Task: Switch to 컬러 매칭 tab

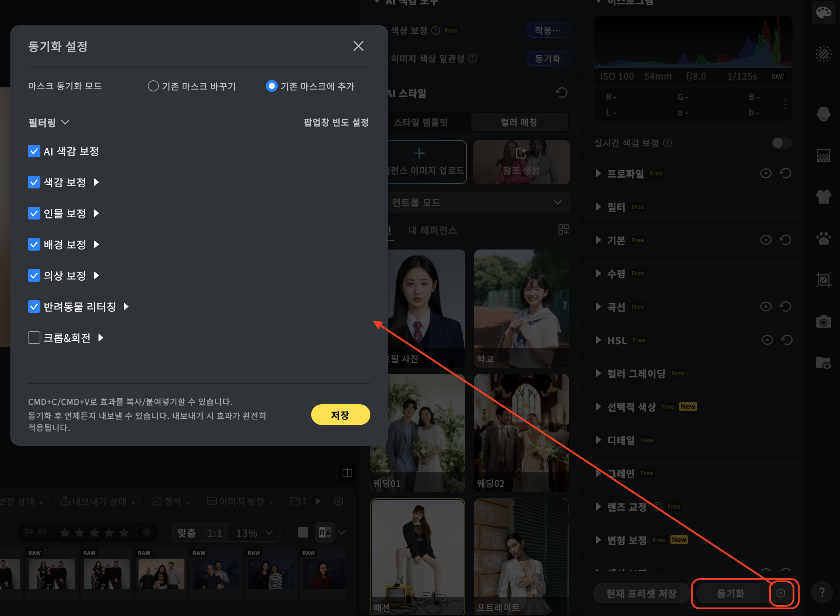Action: pyautogui.click(x=519, y=122)
